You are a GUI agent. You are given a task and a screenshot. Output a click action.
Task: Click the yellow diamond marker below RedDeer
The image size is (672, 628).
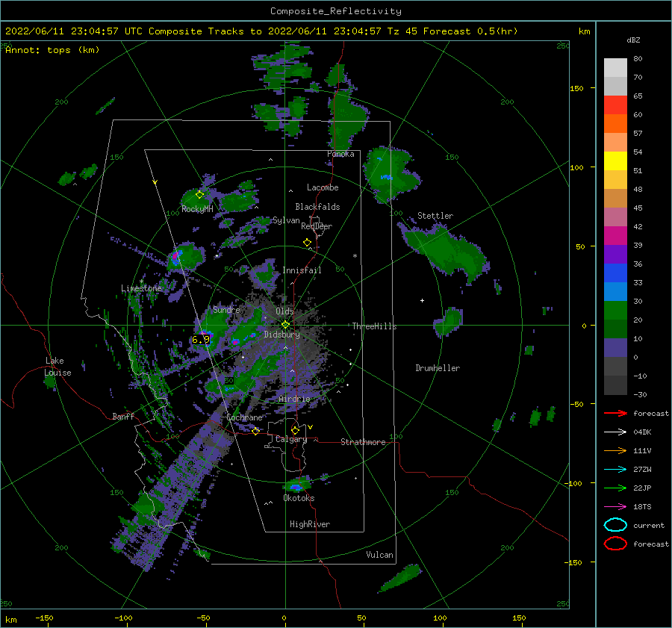pyautogui.click(x=307, y=243)
